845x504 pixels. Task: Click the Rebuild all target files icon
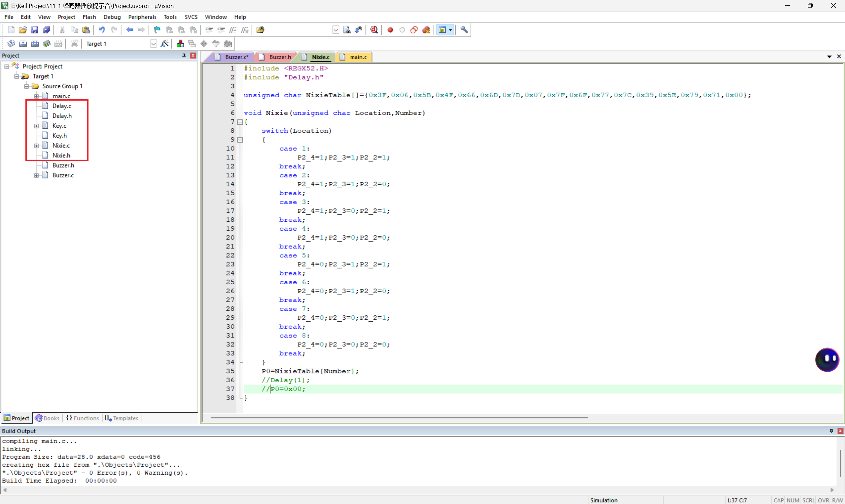35,44
